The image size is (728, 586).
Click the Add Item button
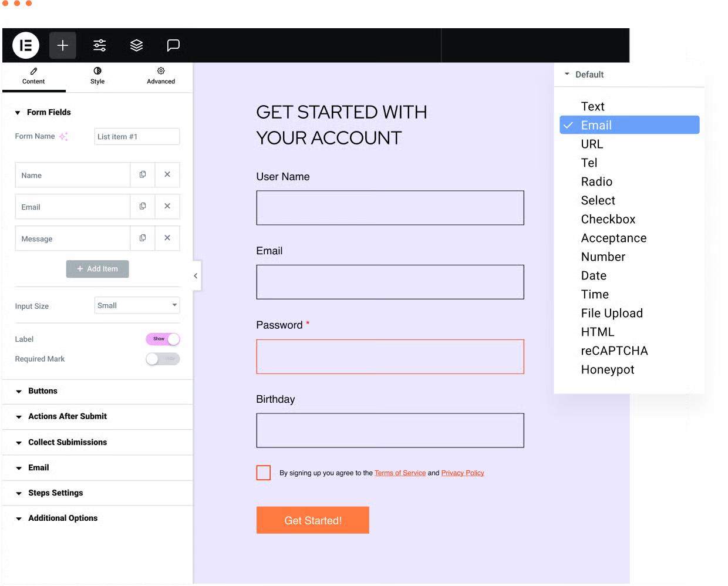click(97, 269)
